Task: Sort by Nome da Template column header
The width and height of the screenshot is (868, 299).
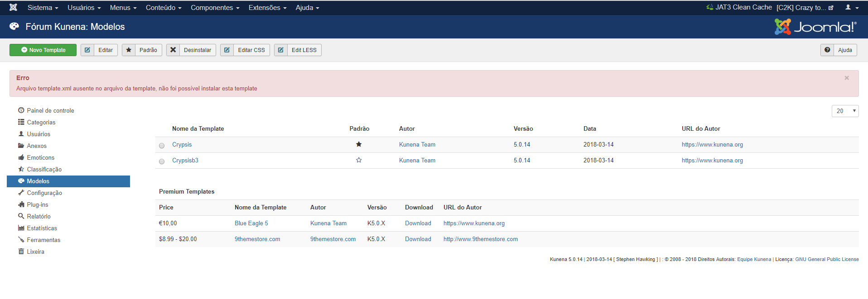Action: point(198,129)
